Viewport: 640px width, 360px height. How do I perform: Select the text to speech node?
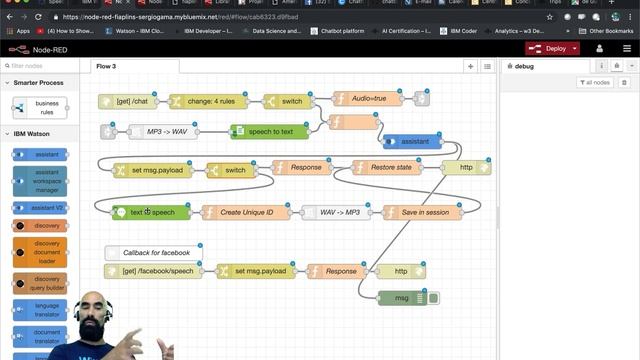coord(151,212)
